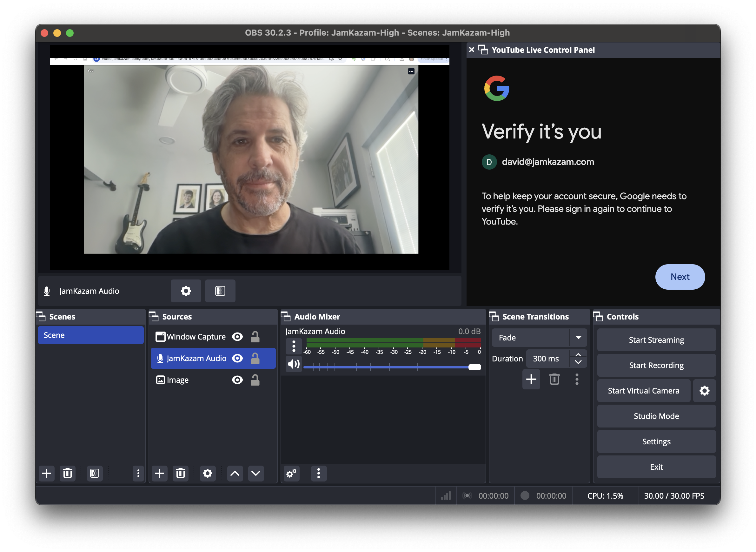Click the JamKazam Audio volume slider handle
The height and width of the screenshot is (552, 756).
(474, 367)
